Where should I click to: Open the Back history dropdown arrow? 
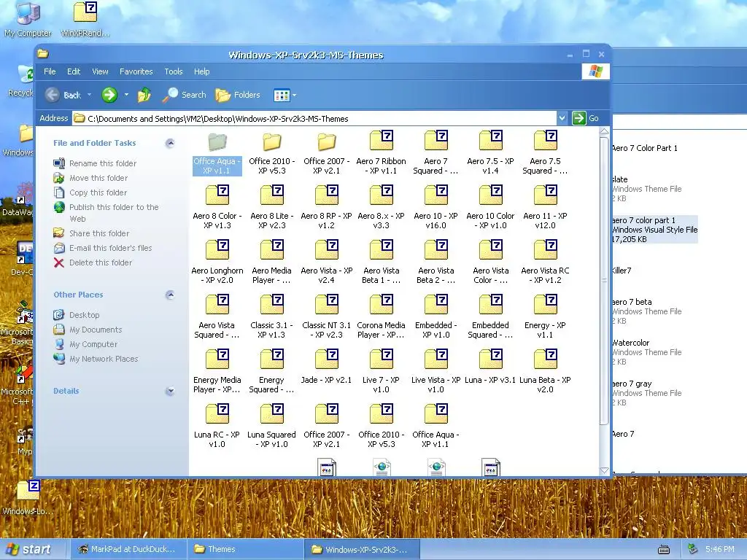pyautogui.click(x=89, y=95)
